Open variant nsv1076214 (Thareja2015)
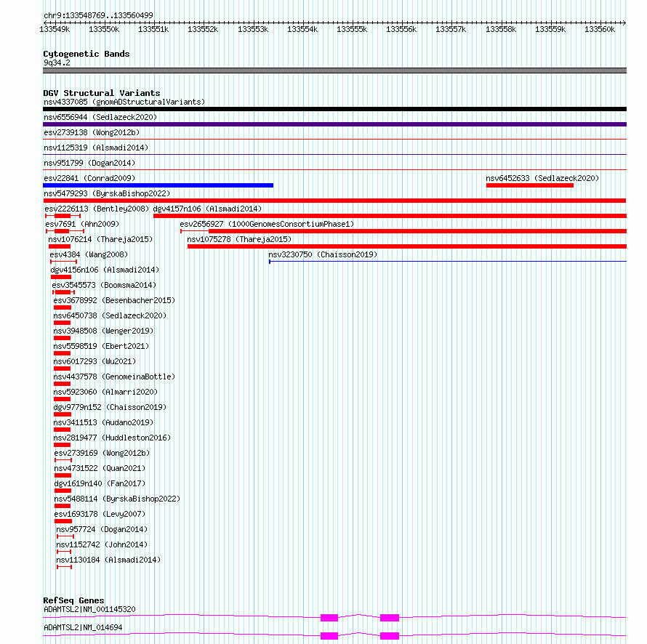This screenshot has height=644, width=647. pos(100,239)
